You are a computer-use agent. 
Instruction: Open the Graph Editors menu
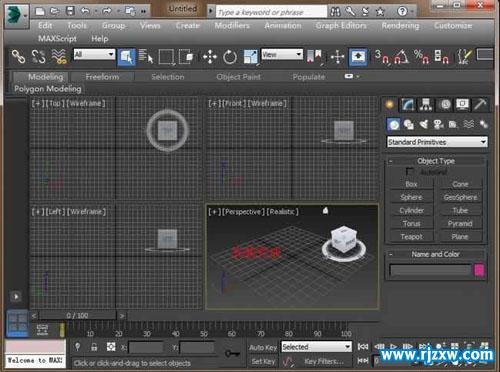click(341, 26)
